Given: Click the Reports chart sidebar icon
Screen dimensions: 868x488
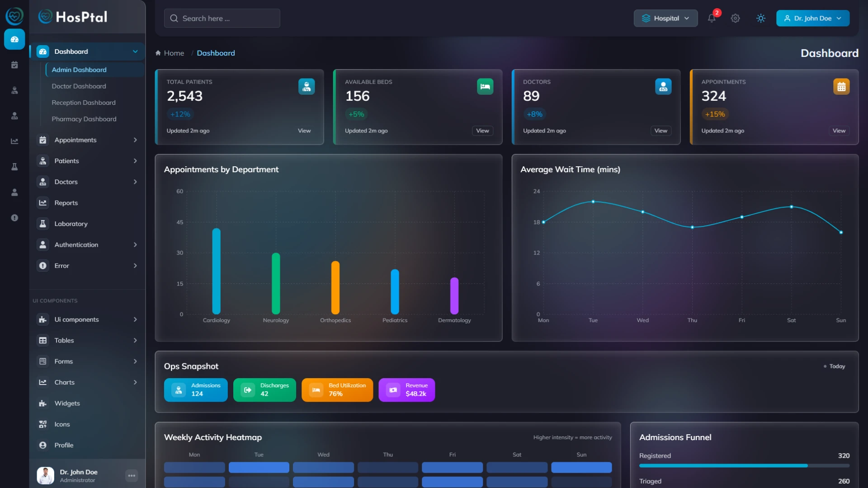Looking at the screenshot, I should coord(43,203).
